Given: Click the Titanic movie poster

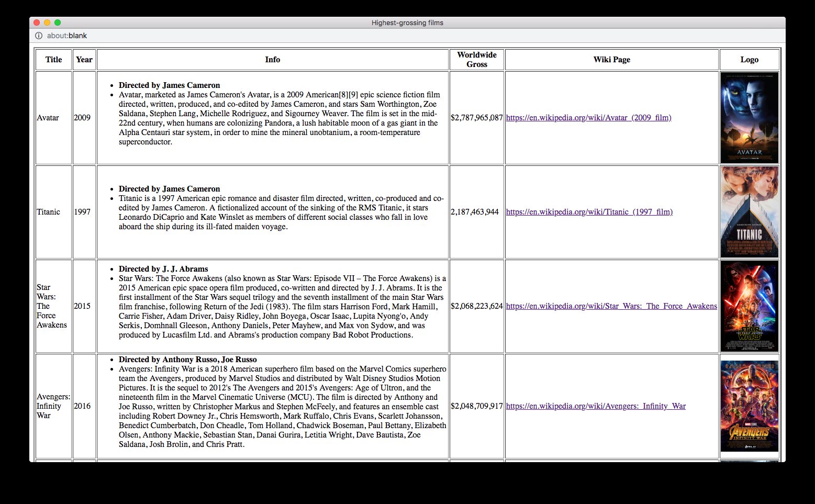Looking at the screenshot, I should tap(749, 212).
